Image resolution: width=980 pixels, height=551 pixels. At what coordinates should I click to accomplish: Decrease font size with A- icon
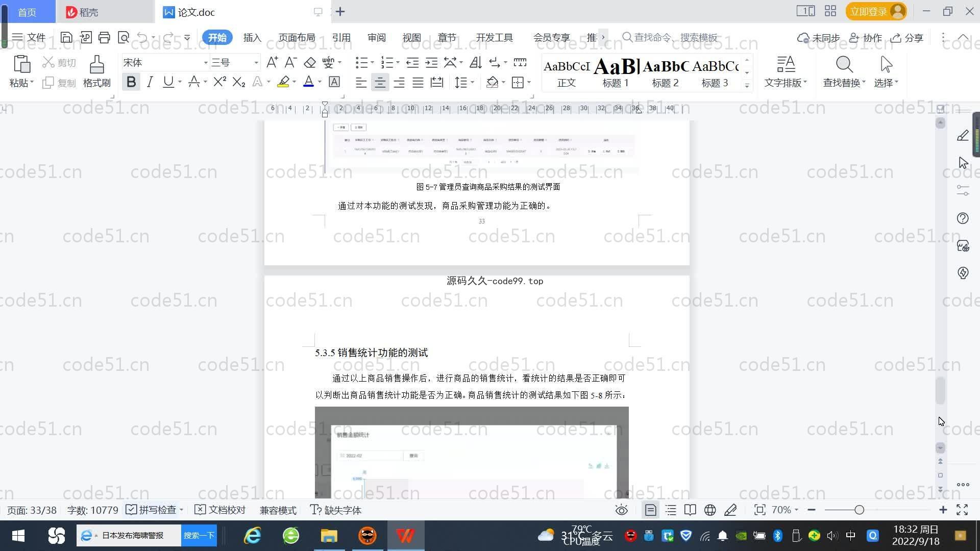tap(290, 62)
